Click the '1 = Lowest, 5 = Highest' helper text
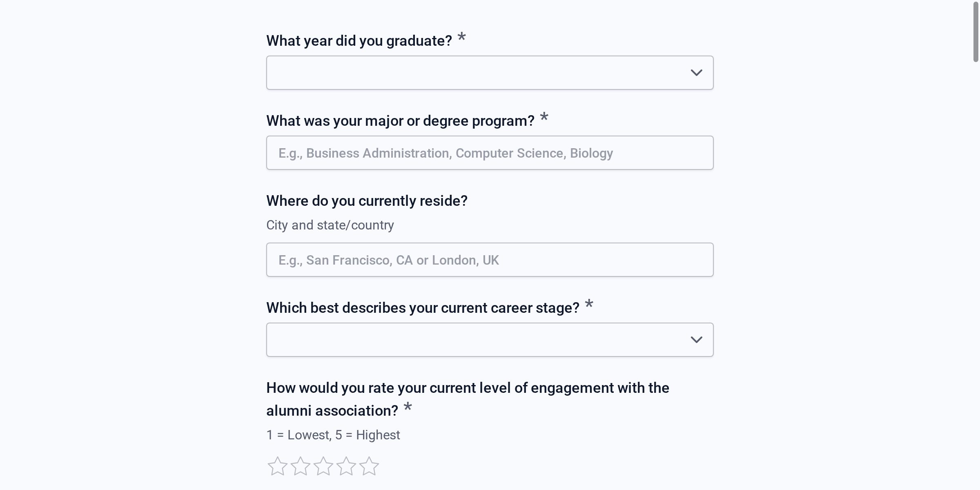 coord(333,434)
